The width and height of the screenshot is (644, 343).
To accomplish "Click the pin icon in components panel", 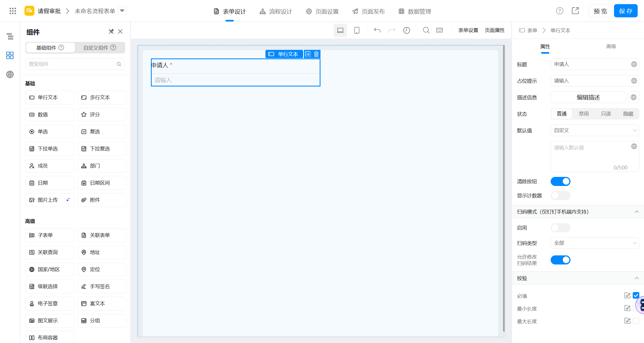I will coord(111,31).
